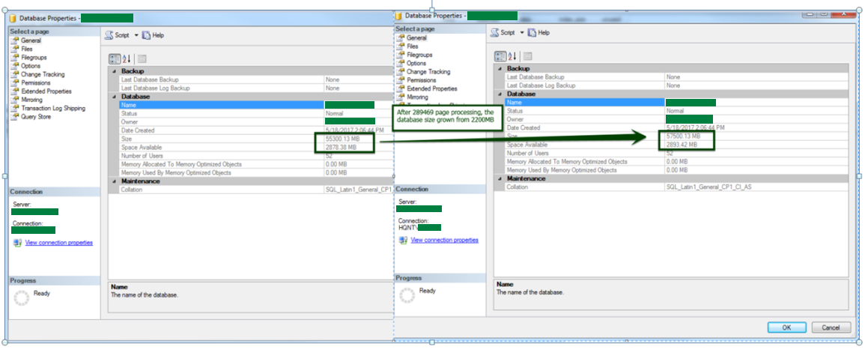Image resolution: width=868 pixels, height=353 pixels.
Task: Collapse Database section in window showing 55300.13 MB
Action: (x=114, y=97)
